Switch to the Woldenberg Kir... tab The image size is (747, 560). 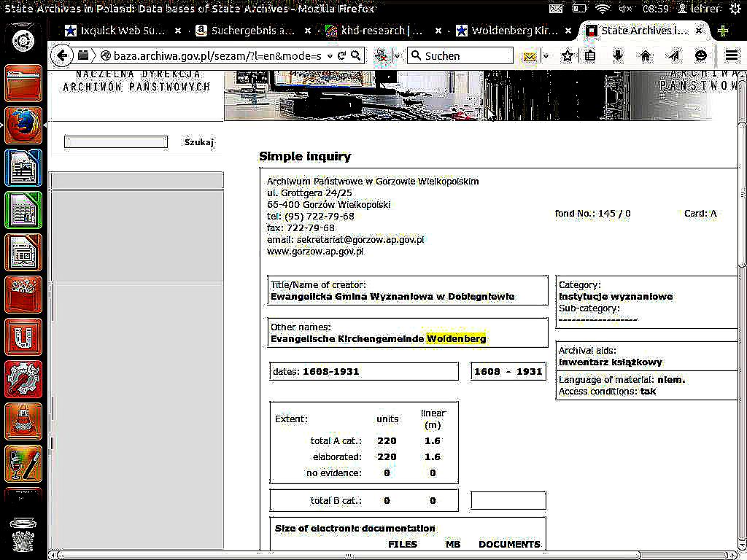click(514, 31)
